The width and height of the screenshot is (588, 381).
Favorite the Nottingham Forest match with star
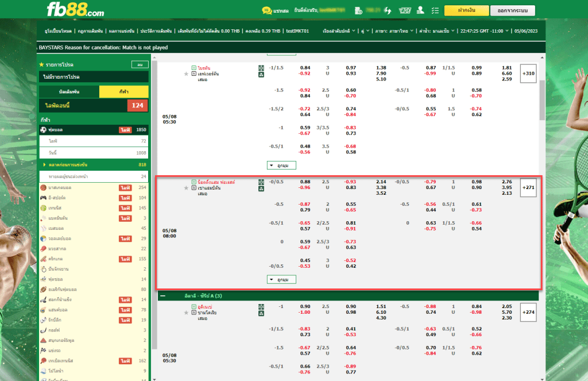pyautogui.click(x=186, y=188)
